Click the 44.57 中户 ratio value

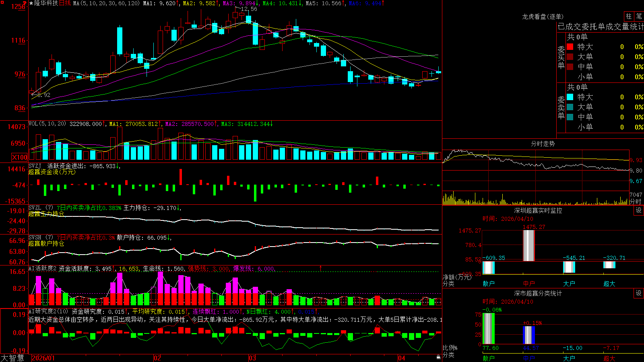pos(531,348)
